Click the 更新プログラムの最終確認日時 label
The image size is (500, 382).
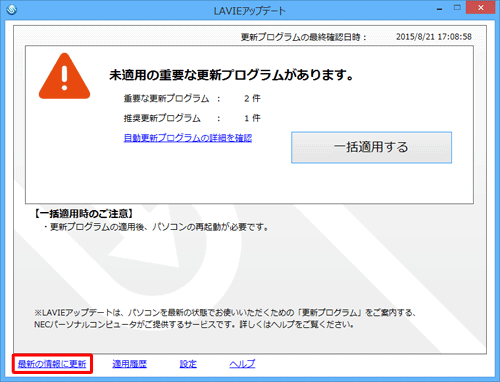303,37
